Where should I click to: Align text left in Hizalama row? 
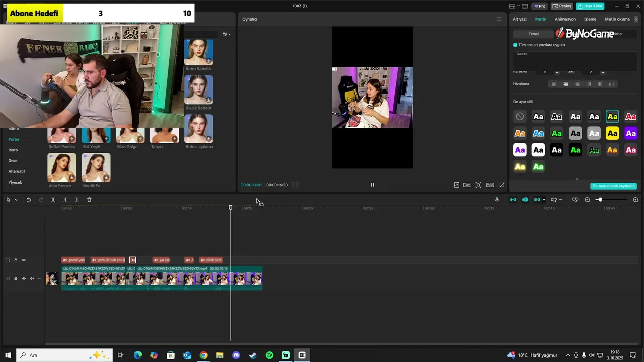[554, 84]
